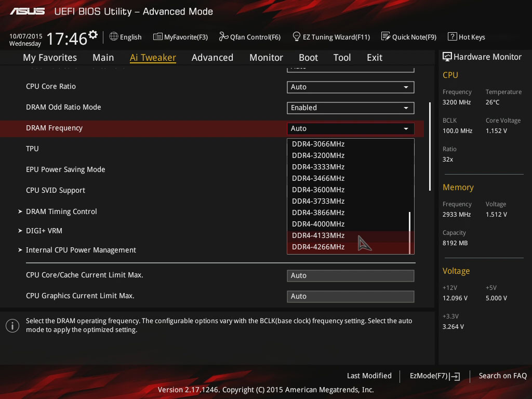The width and height of the screenshot is (532, 399).
Task: Open the My Favorites tab
Action: pyautogui.click(x=50, y=58)
